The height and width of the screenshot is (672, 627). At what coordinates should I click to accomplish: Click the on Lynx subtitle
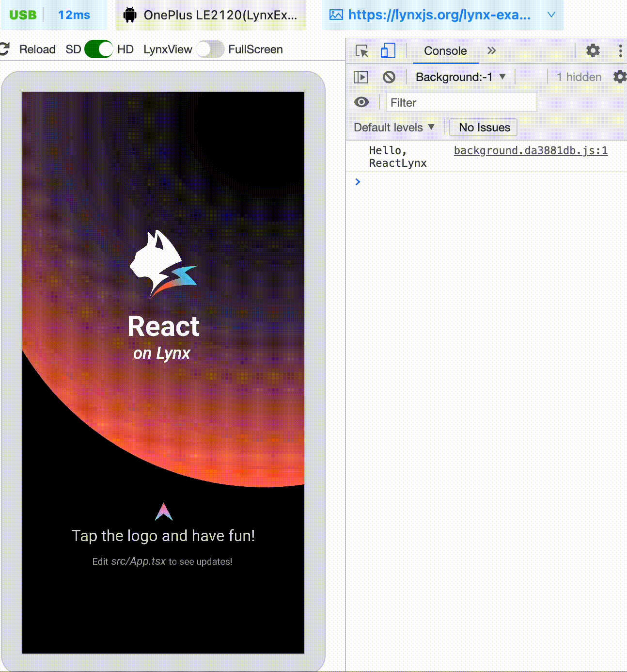pyautogui.click(x=162, y=353)
